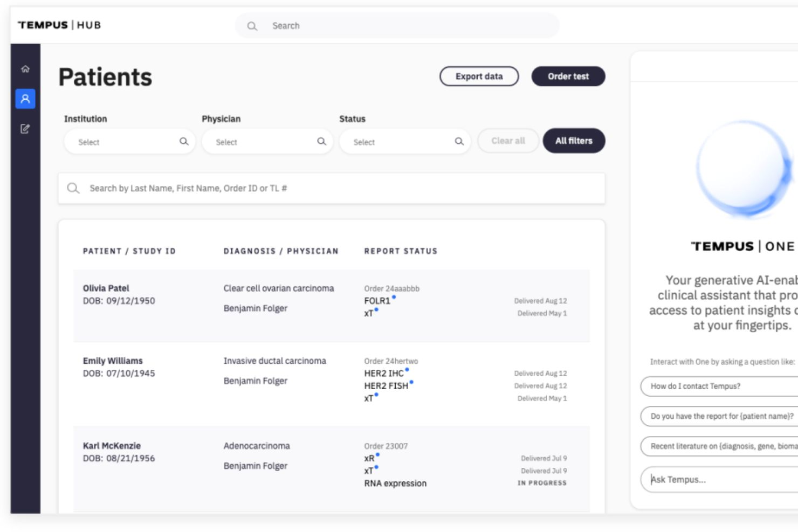
Task: Open the Institution Select dropdown
Action: (129, 141)
